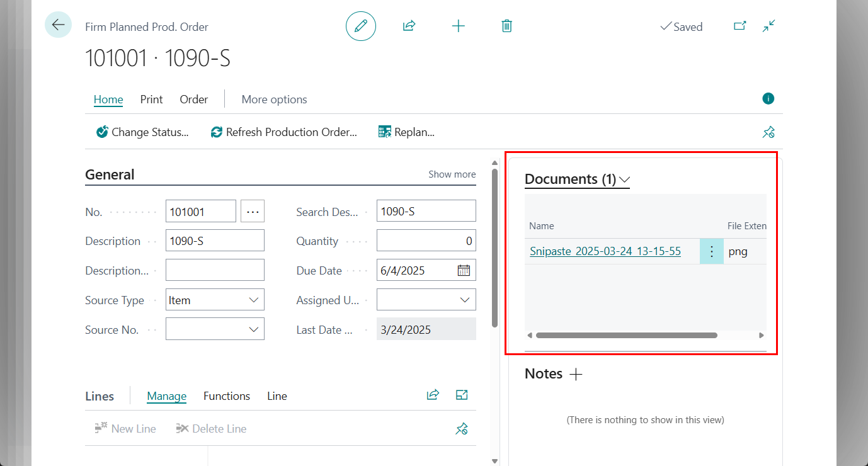
Task: Expand the Documents (1) factbox menu
Action: tap(624, 179)
